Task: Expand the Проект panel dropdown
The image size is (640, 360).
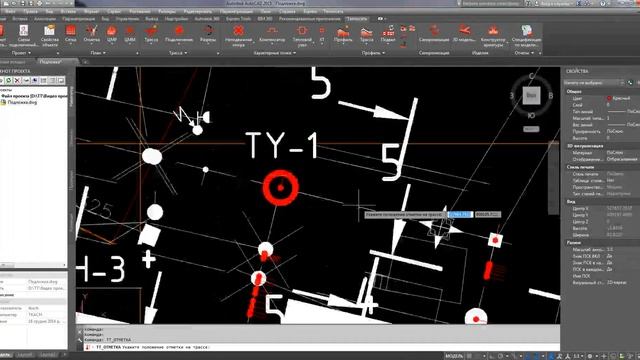Action: point(21,53)
